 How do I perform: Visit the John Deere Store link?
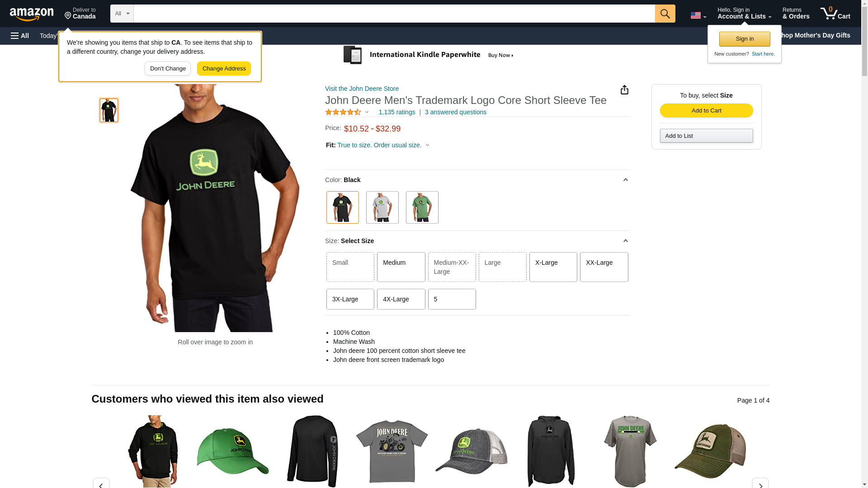(x=362, y=89)
